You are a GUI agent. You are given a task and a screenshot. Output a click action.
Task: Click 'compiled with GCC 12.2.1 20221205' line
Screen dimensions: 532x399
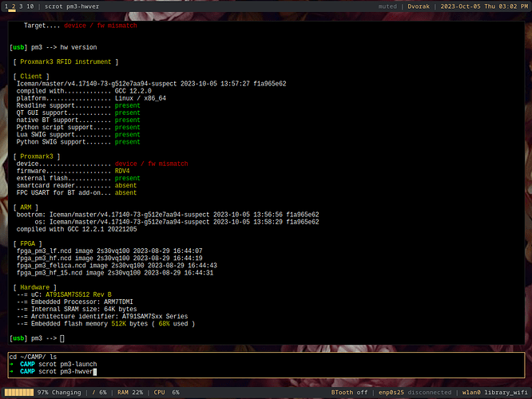pos(77,229)
